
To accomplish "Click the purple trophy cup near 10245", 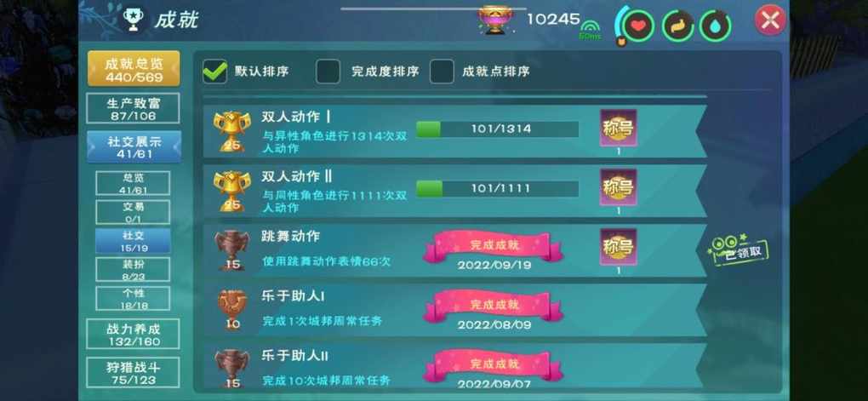I will 494,20.
